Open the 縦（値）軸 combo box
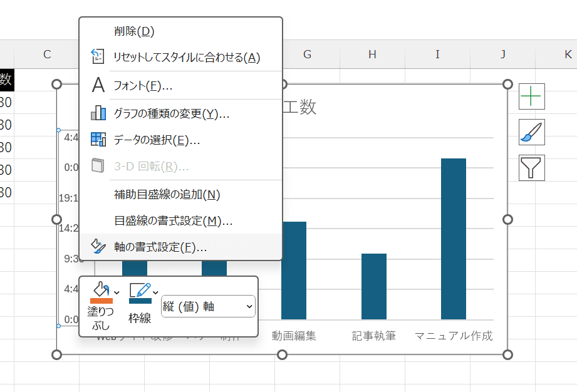 [207, 307]
